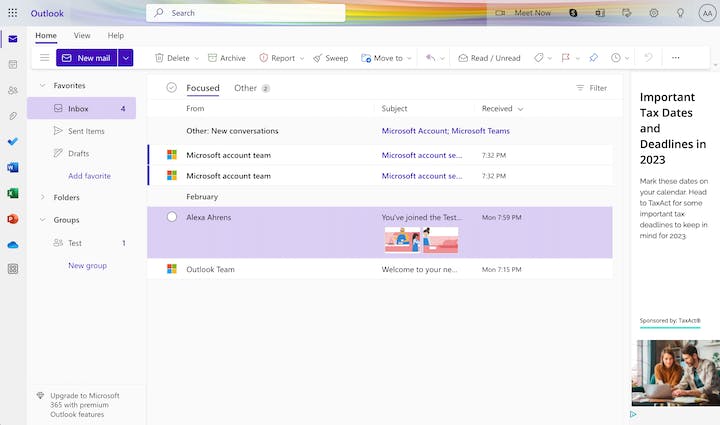Viewport: 720px width, 425px height.
Task: Click the hamburger menu to collapse navigation pane
Action: click(x=45, y=58)
